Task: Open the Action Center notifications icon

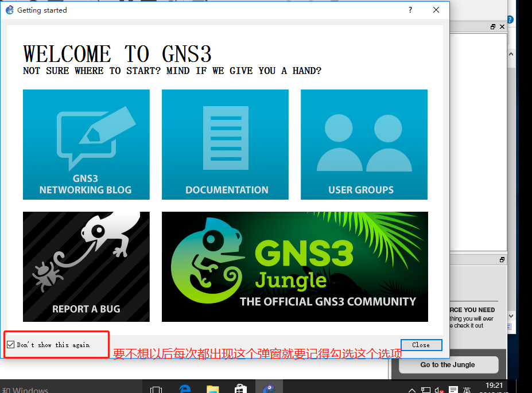Action: [453, 390]
